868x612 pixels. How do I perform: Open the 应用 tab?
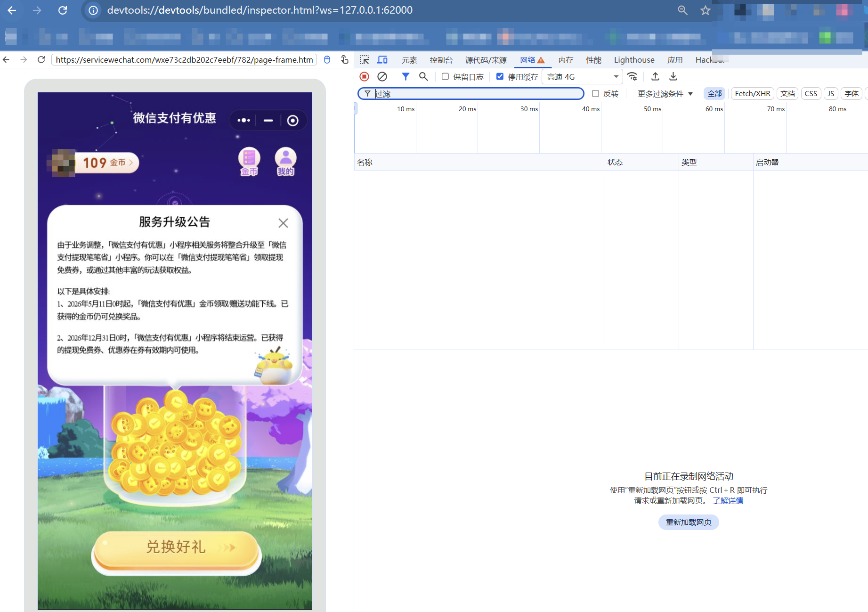(675, 60)
